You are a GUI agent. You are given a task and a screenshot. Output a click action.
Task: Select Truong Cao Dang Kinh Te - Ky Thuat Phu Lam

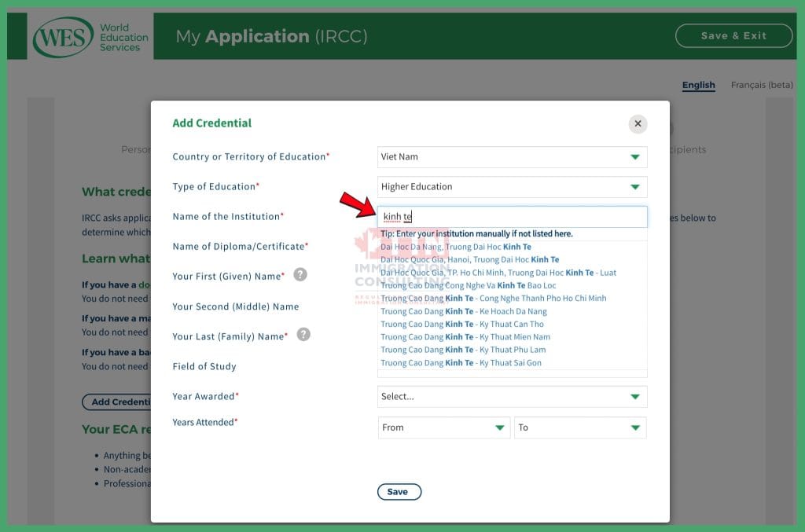463,350
